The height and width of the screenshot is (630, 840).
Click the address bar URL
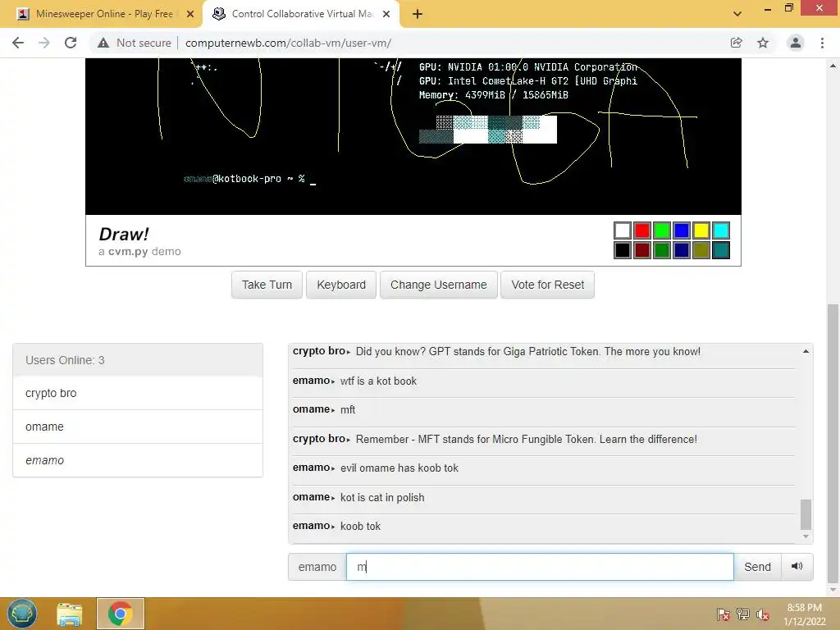288,43
